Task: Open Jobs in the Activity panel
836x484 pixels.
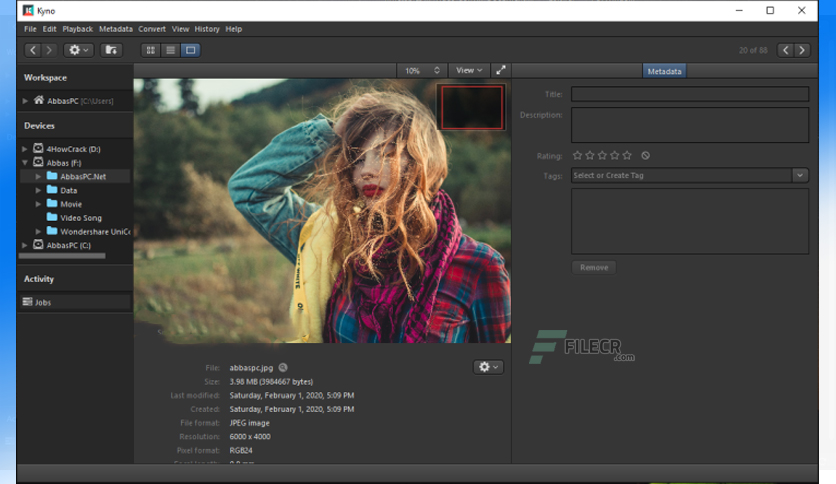Action: pos(75,302)
